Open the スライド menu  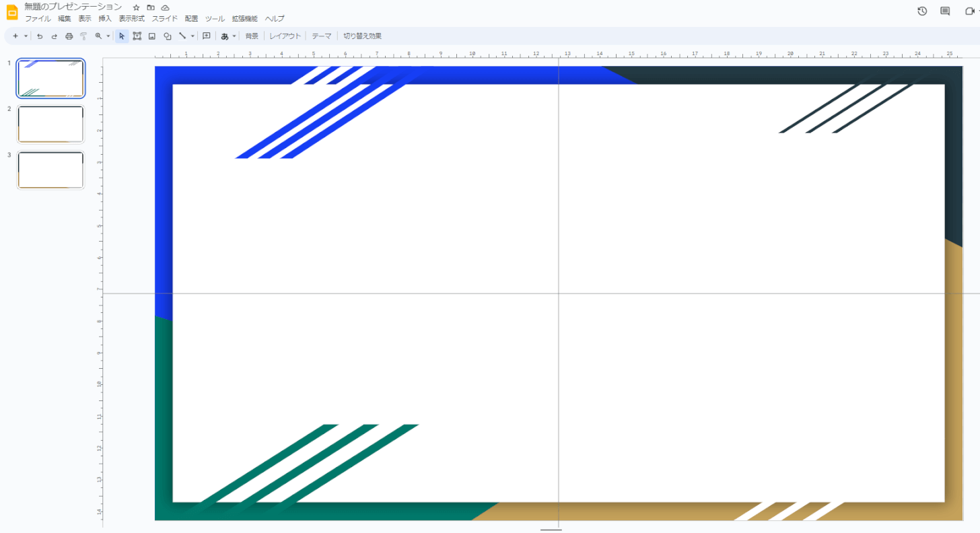[x=165, y=19]
